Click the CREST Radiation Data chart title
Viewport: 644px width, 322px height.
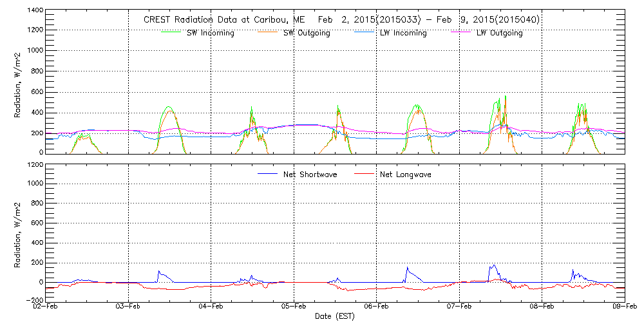341,20
